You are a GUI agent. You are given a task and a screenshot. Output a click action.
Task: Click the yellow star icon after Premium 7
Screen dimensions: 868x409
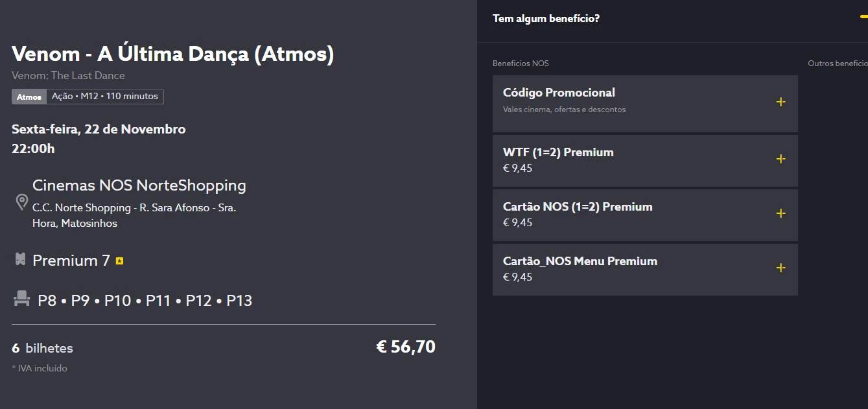point(119,261)
